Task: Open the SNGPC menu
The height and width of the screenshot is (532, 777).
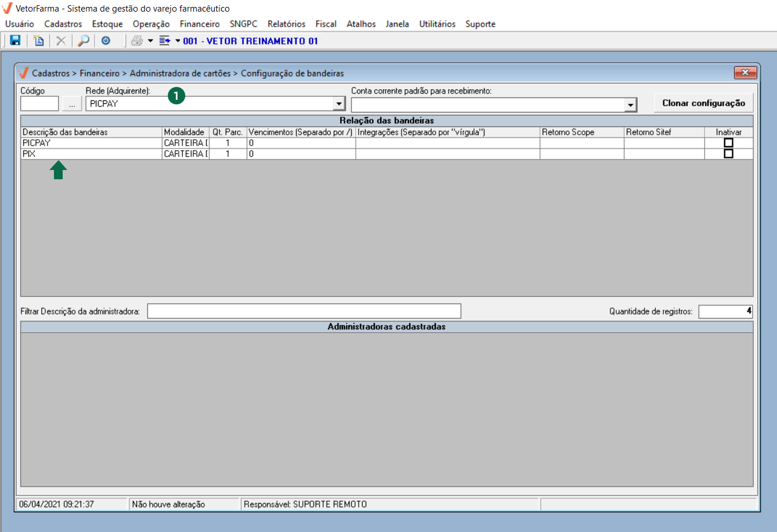Action: (244, 24)
